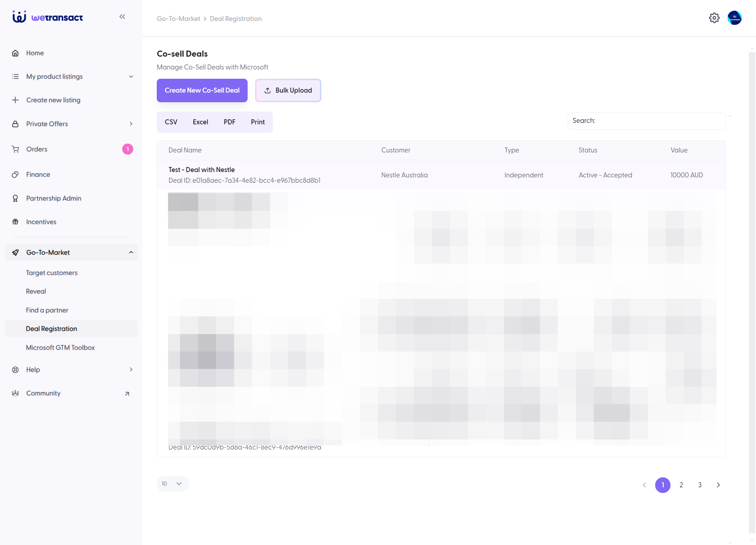Click the Search input field

tap(647, 121)
